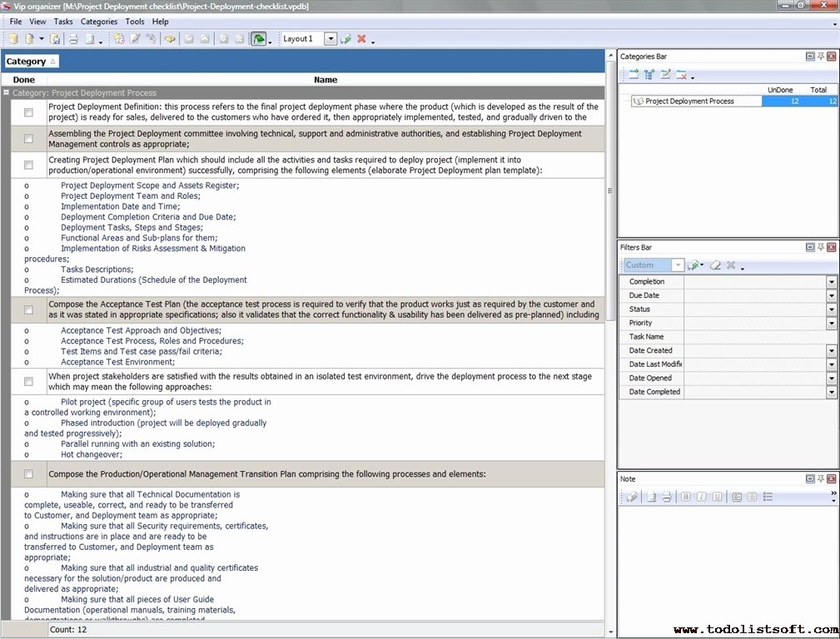The height and width of the screenshot is (639, 840).
Task: Click the Add subcategory tree icon in Categories Bar
Action: (649, 74)
